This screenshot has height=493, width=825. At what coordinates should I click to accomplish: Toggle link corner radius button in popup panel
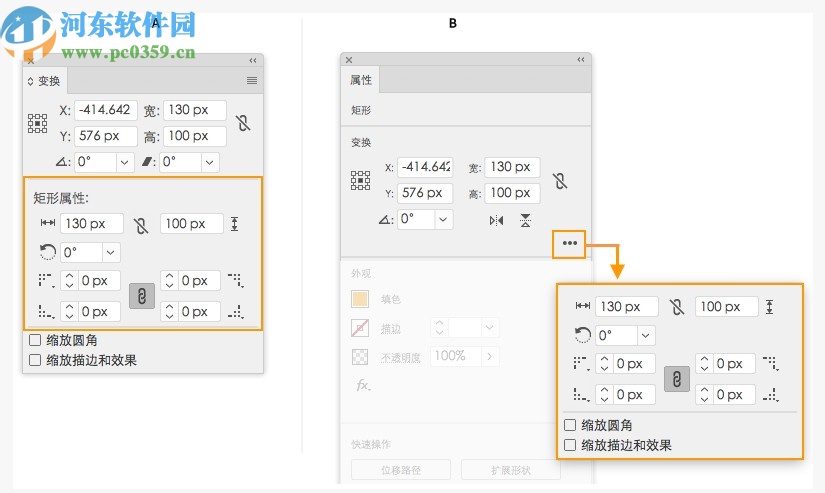[677, 379]
